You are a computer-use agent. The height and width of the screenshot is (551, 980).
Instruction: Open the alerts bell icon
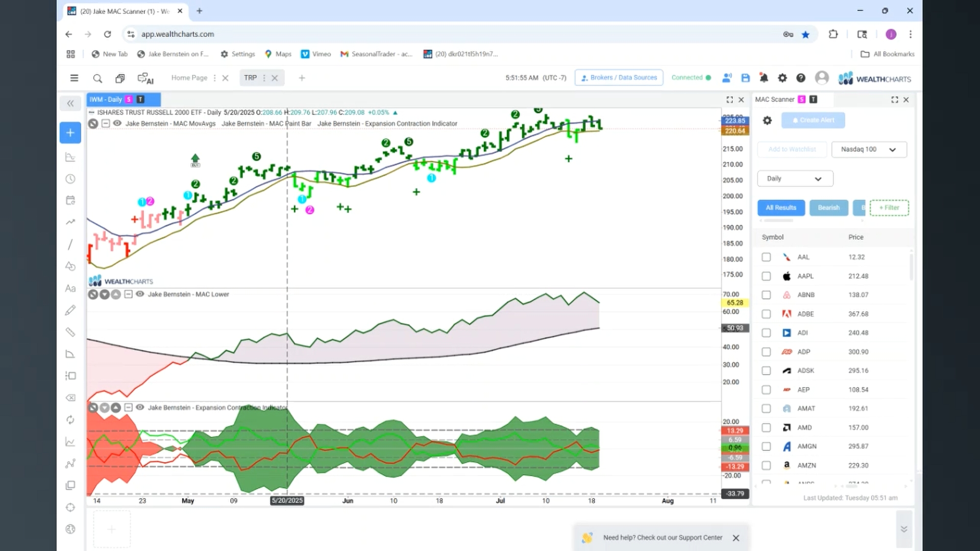pos(764,78)
